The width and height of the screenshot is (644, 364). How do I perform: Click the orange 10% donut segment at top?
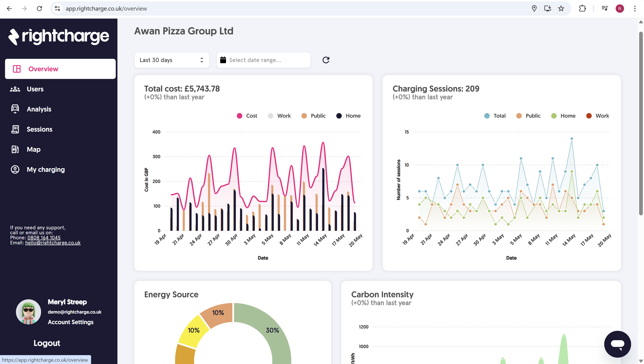click(x=218, y=313)
